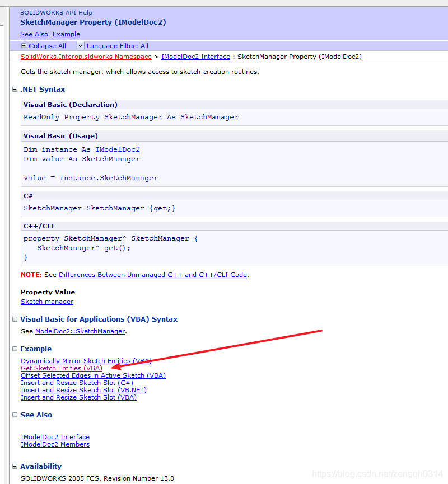
Task: Collapse Visual Basic for Applications Syntax section
Action: point(15,319)
